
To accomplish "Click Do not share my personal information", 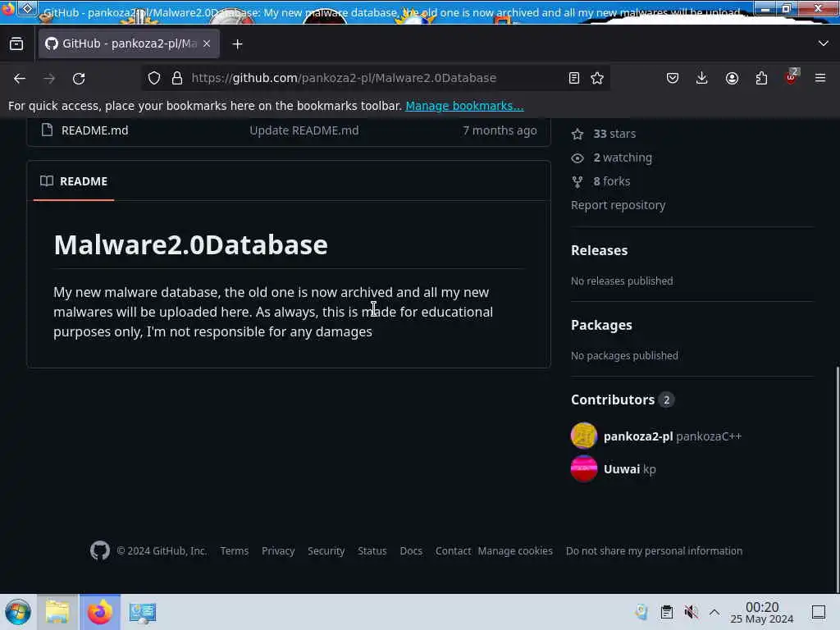I will click(654, 550).
